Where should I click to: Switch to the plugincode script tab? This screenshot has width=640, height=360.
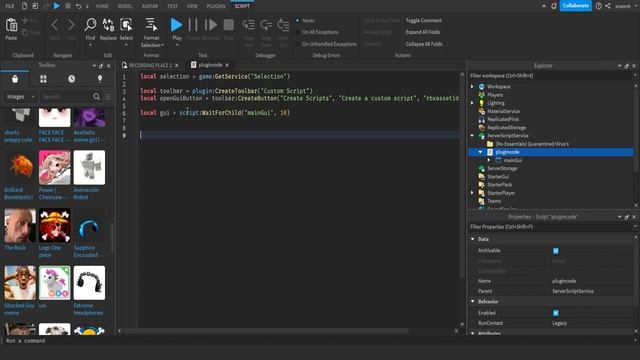pos(210,65)
